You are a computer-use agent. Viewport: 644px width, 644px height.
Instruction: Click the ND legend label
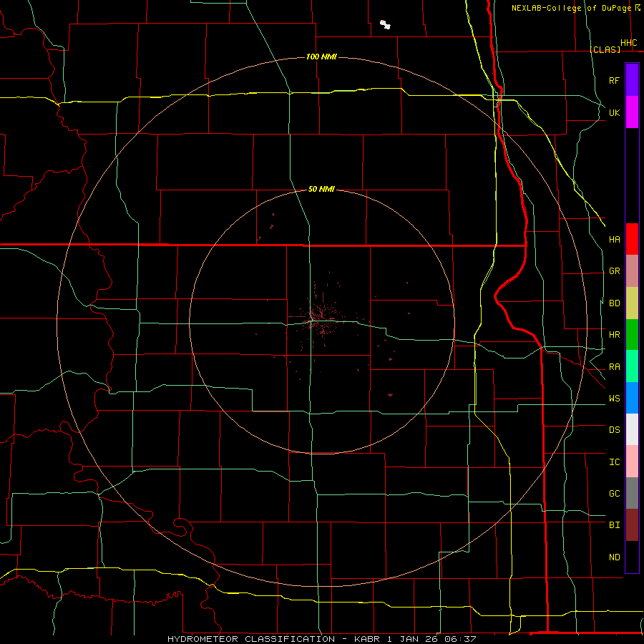[615, 557]
